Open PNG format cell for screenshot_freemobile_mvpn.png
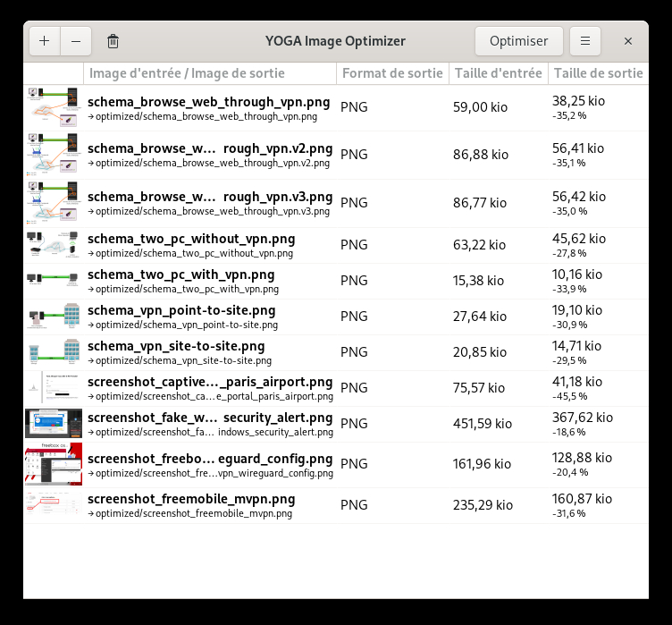This screenshot has width=672, height=625. 354,505
